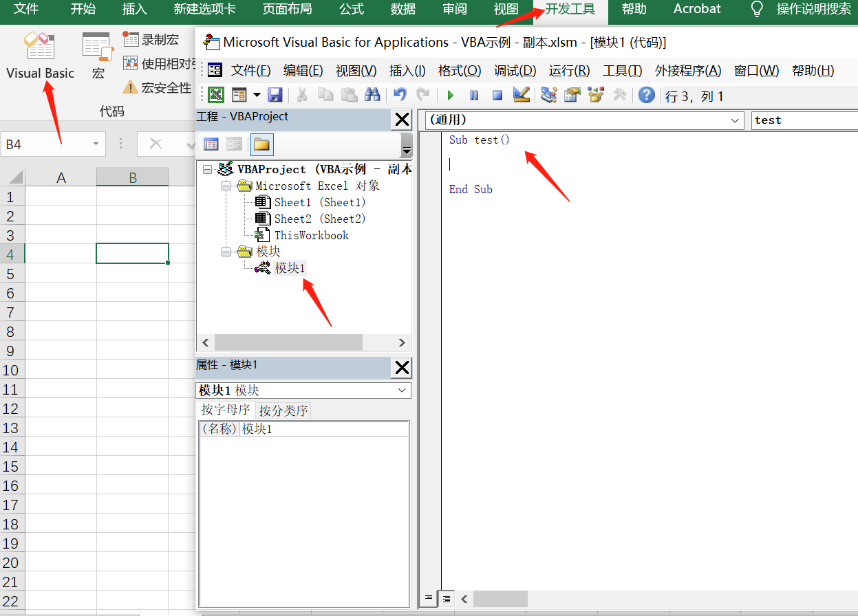Image resolution: width=858 pixels, height=616 pixels.
Task: Open the 编辑(E) menu
Action: [x=303, y=71]
